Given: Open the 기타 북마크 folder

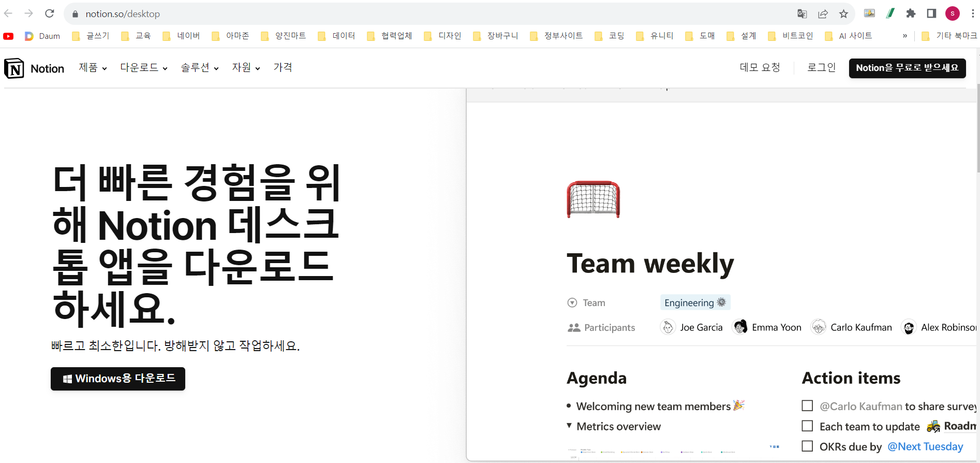Looking at the screenshot, I should click(x=950, y=36).
